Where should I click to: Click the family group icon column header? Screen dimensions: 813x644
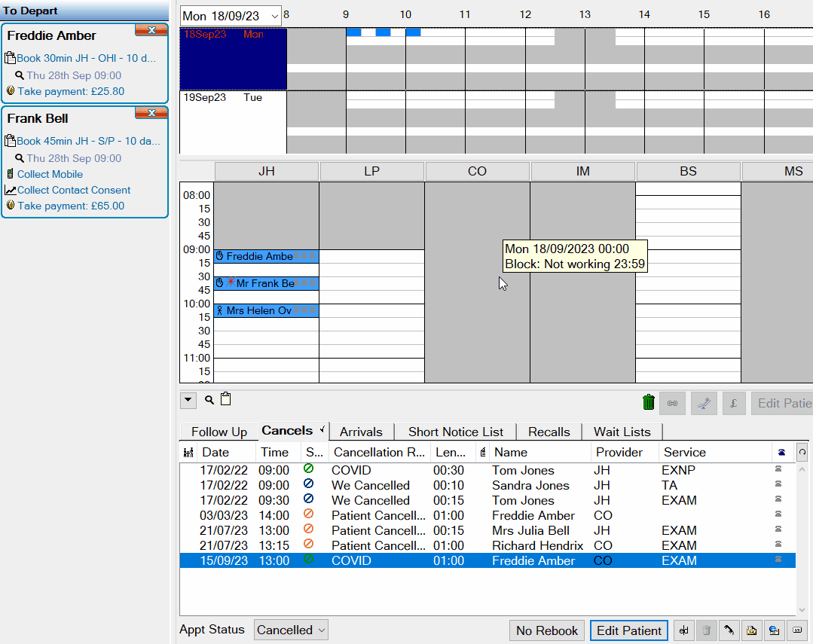[188, 453]
